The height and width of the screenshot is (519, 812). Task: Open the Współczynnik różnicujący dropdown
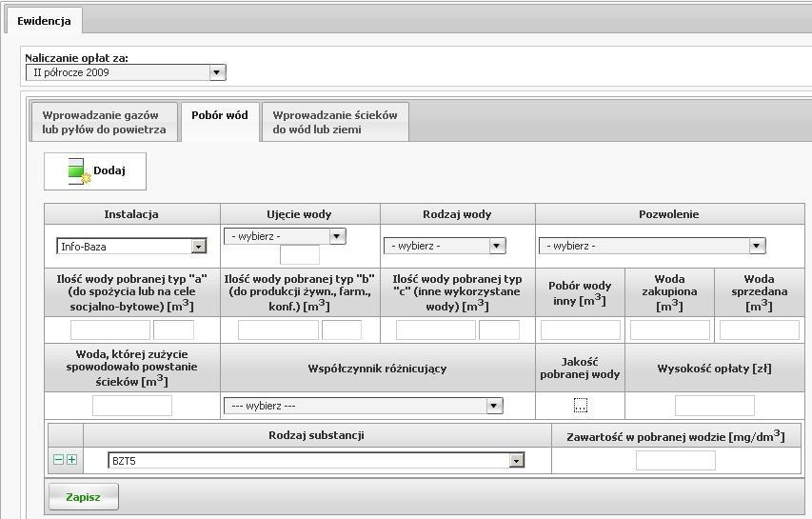click(364, 406)
